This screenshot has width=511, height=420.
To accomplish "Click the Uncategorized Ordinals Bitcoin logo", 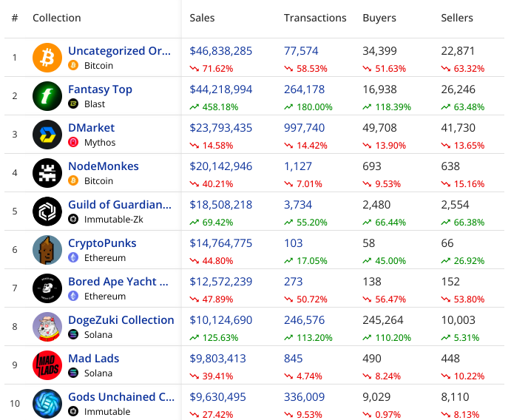I will pos(47,58).
